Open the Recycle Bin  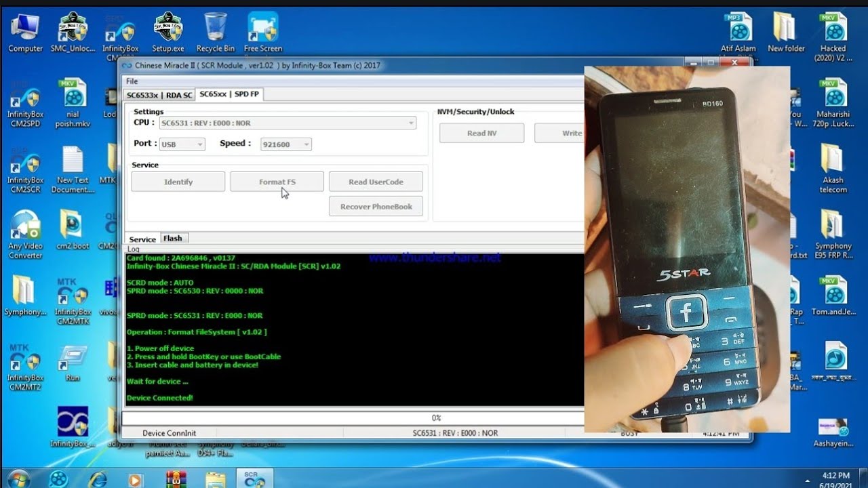[x=215, y=33]
